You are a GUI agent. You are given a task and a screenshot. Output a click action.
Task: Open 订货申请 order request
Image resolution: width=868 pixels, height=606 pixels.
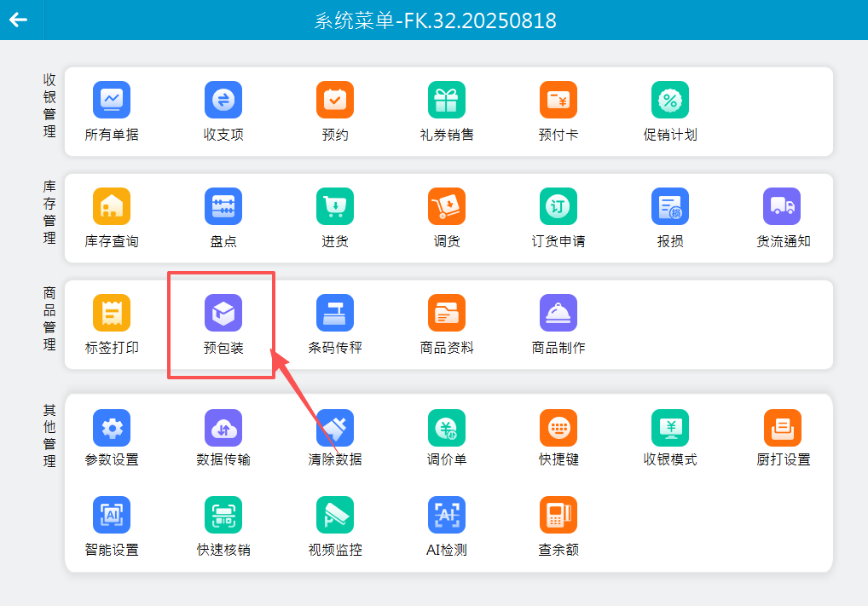click(x=558, y=207)
